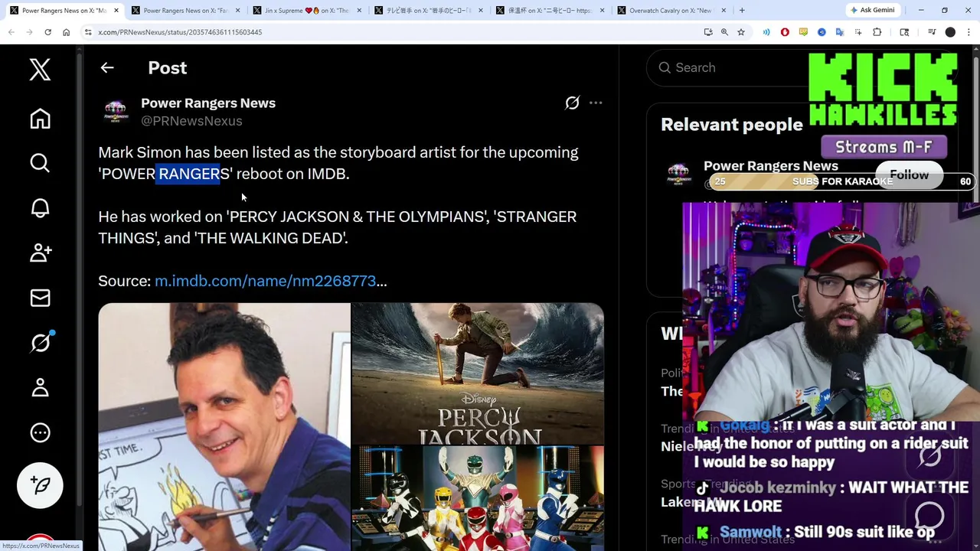Close the Overwatch Cavalry tab
The width and height of the screenshot is (980, 551).
pyautogui.click(x=724, y=11)
